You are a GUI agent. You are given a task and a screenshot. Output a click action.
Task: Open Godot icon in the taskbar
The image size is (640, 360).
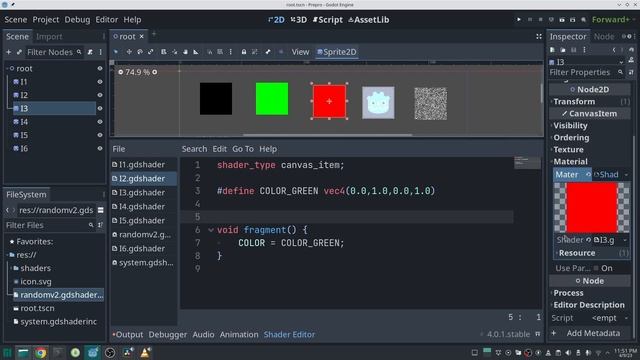[93, 353]
